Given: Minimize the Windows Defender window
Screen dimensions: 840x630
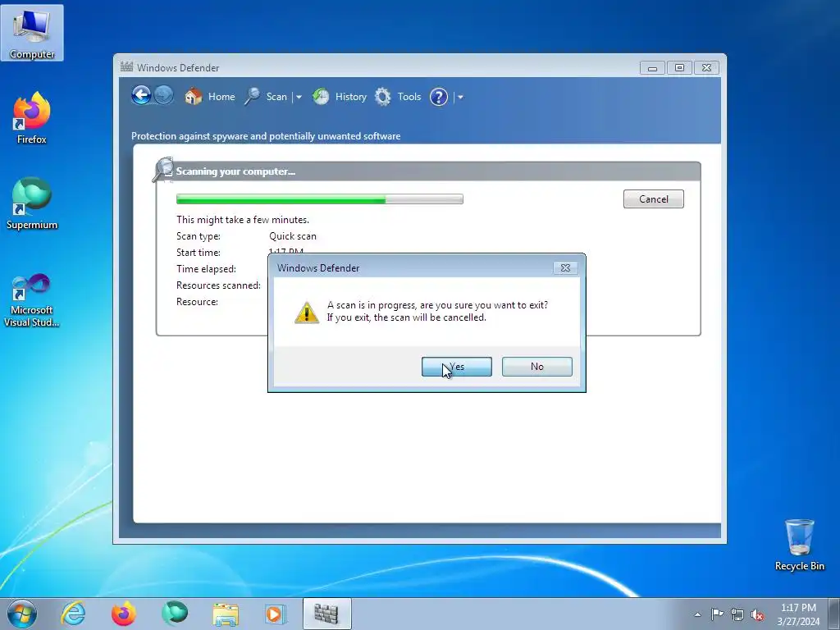Looking at the screenshot, I should pos(652,68).
